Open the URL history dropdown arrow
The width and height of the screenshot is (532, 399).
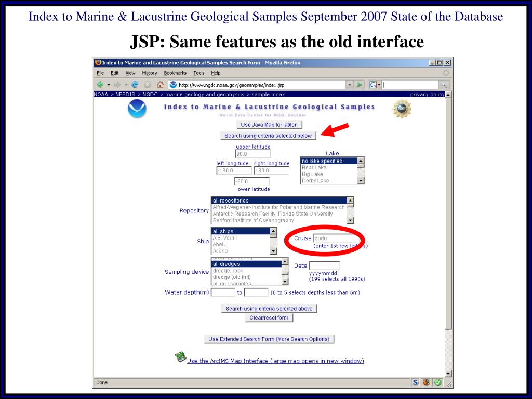coord(350,85)
